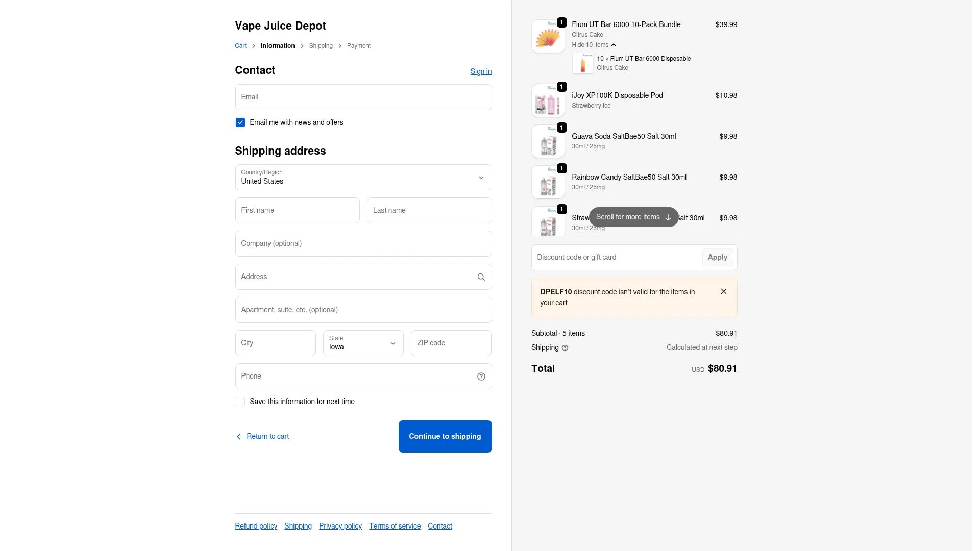Click the address search magnifier icon
This screenshot has height=551, width=980.
click(x=481, y=277)
